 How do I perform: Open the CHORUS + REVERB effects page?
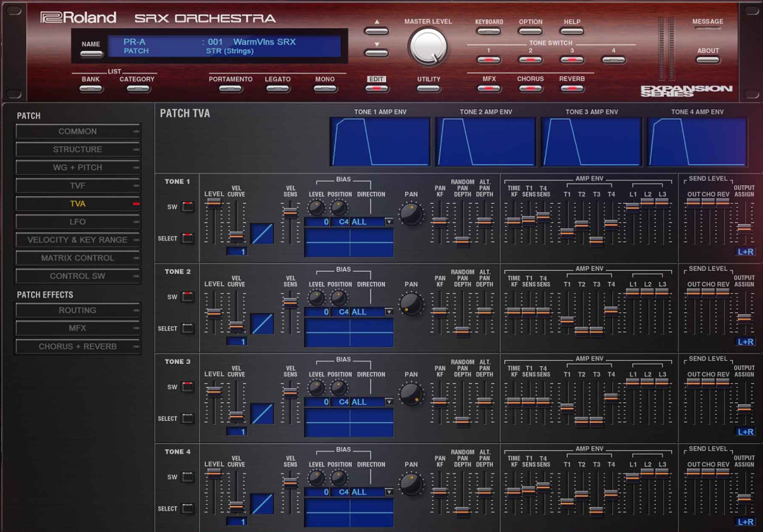coord(78,346)
